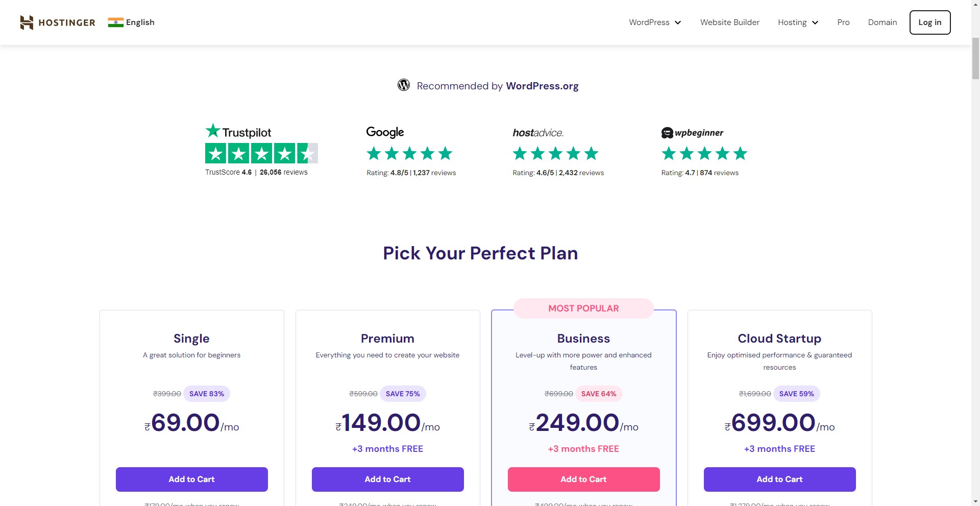Expand the WordPress dropdown menu
Viewport: 980px width, 506px height.
655,22
